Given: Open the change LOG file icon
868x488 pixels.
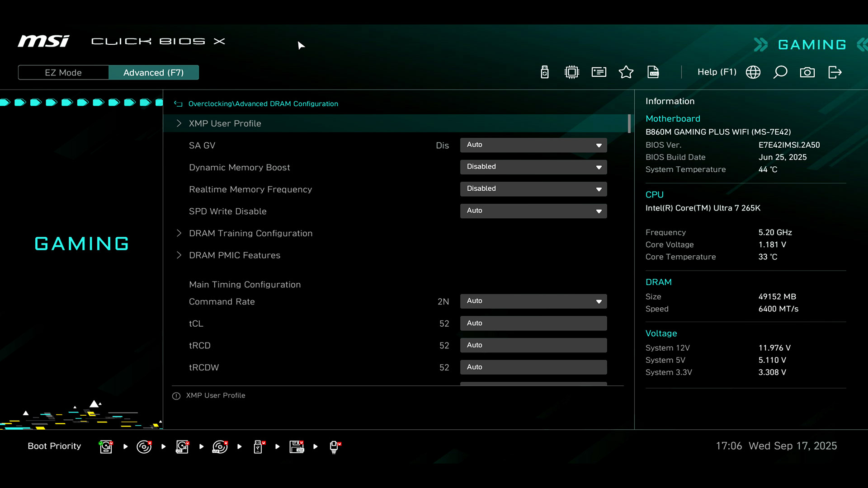Looking at the screenshot, I should coord(653,72).
